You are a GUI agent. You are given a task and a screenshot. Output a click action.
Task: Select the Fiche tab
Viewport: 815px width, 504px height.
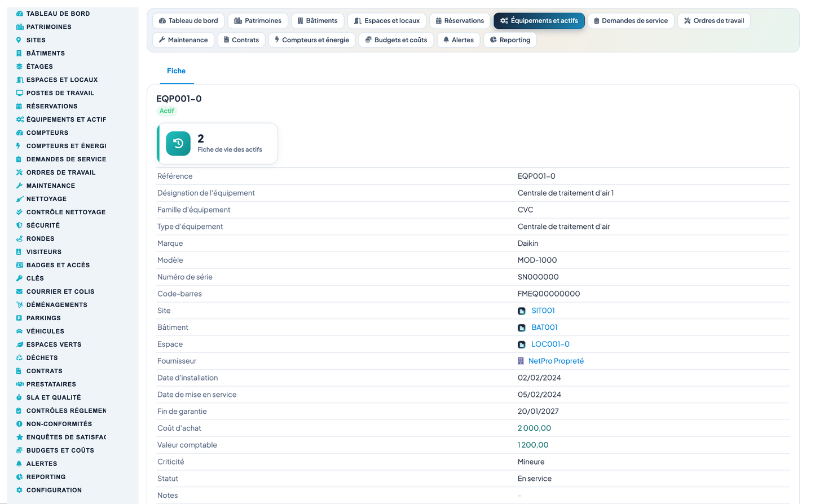177,71
